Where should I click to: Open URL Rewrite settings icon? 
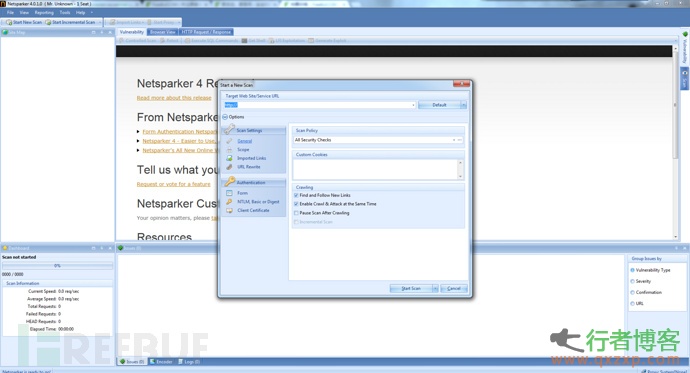tap(229, 167)
